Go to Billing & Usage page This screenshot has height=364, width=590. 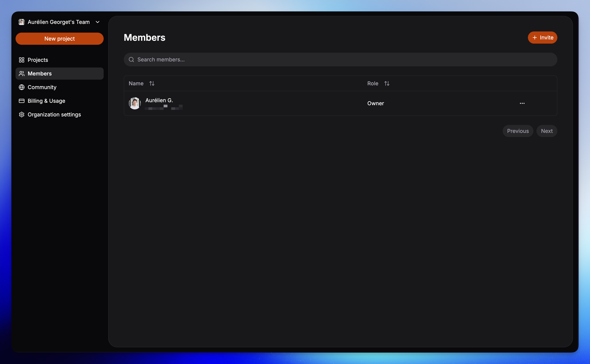pos(46,101)
